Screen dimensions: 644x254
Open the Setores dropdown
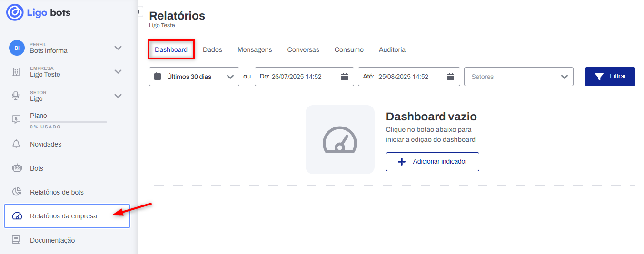518,77
